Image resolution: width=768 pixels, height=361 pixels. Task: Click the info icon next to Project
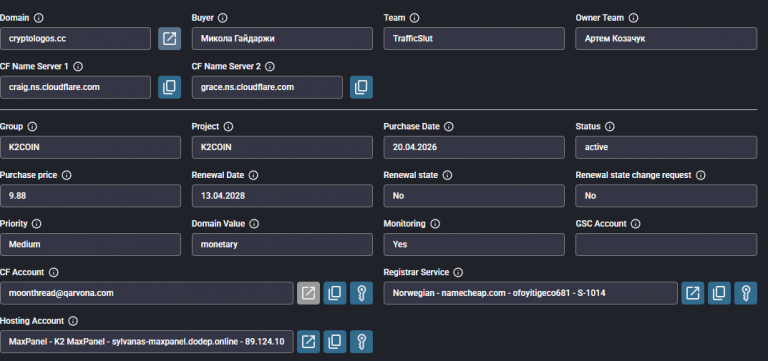click(x=228, y=126)
